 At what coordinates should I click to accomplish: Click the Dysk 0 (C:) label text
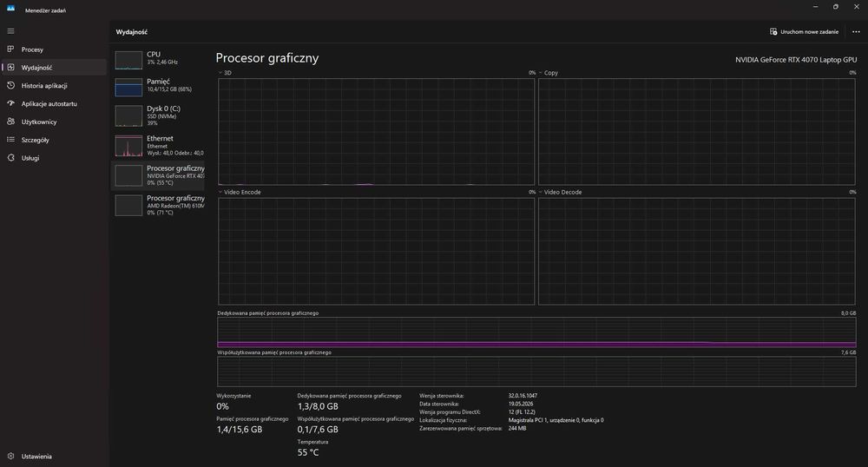click(163, 109)
